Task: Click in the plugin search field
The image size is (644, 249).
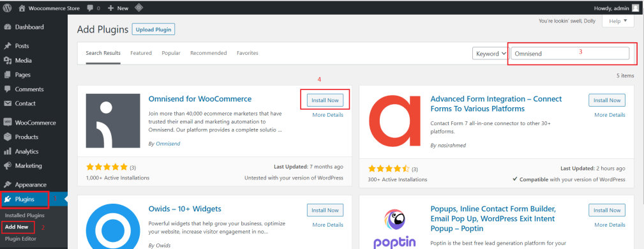Action: (x=570, y=54)
